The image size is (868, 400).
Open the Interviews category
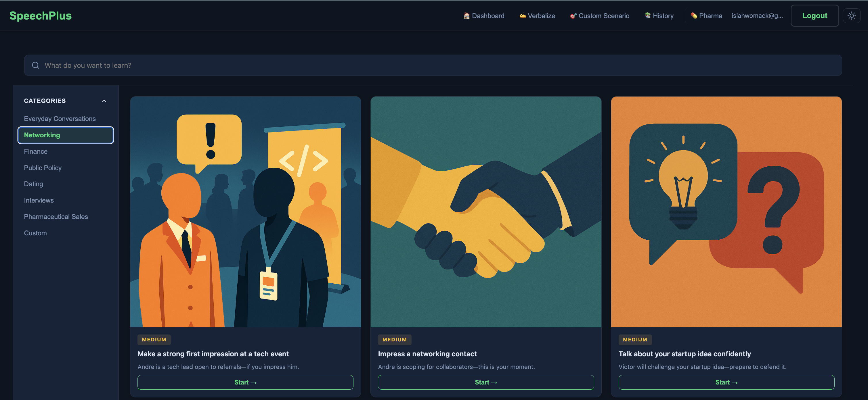tap(39, 200)
